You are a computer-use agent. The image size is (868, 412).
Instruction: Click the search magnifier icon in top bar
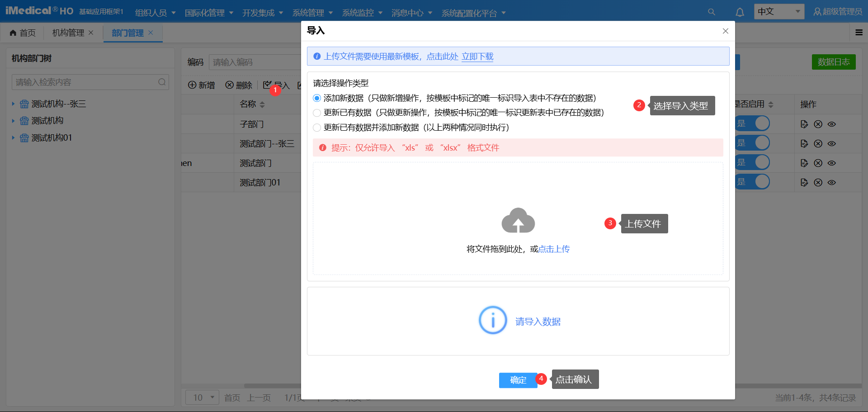tap(712, 12)
